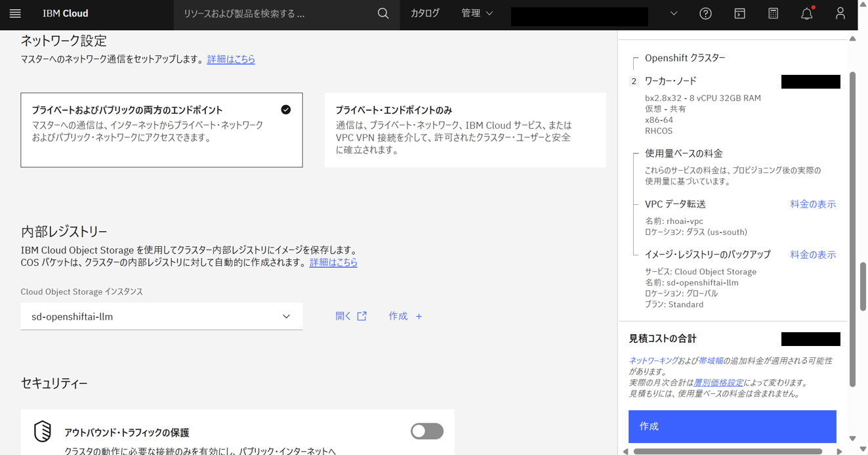Open internal registry 詳細はこちら link
Screen dimensions: 868x455
pos(333,262)
